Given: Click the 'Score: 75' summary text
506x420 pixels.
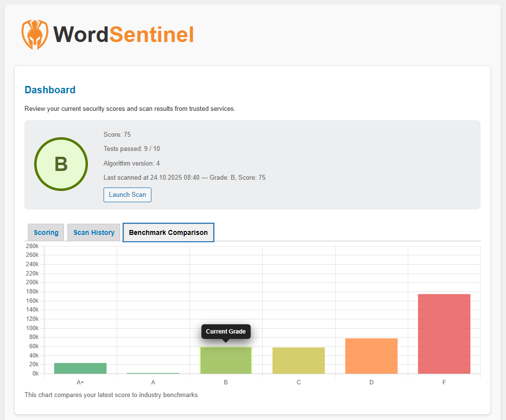Looking at the screenshot, I should pos(117,134).
